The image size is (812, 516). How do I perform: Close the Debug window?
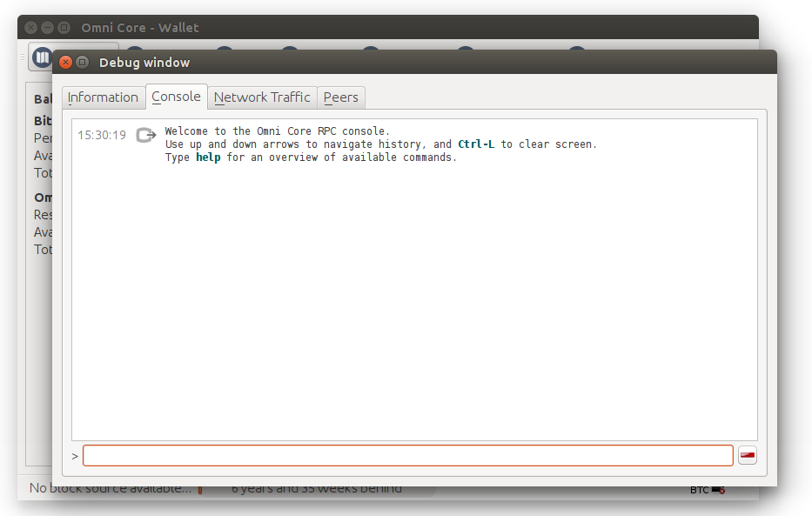tap(65, 63)
